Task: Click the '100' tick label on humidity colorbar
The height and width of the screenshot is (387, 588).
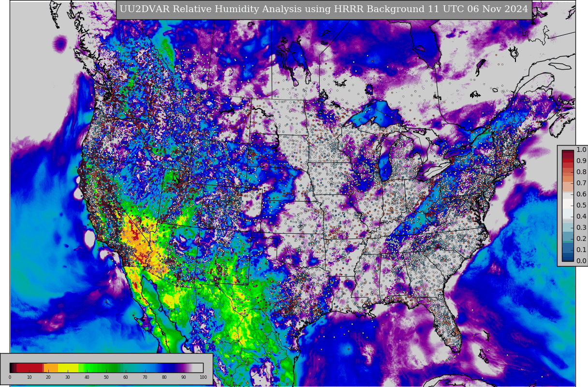Action: [x=203, y=377]
